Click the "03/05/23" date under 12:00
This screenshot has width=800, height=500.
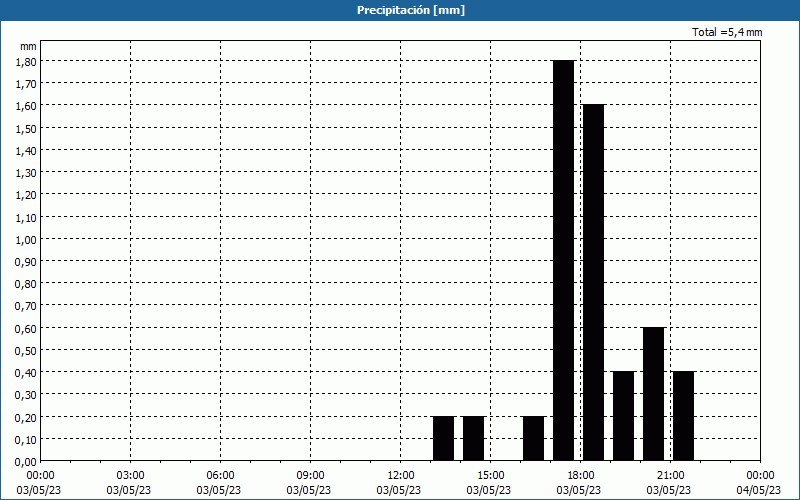coord(398,490)
